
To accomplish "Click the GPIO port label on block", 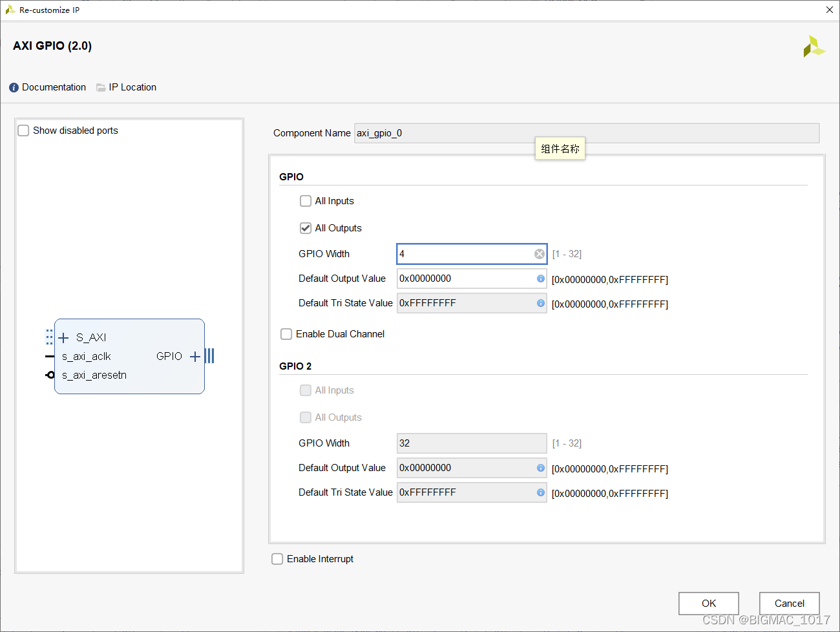I will point(169,356).
